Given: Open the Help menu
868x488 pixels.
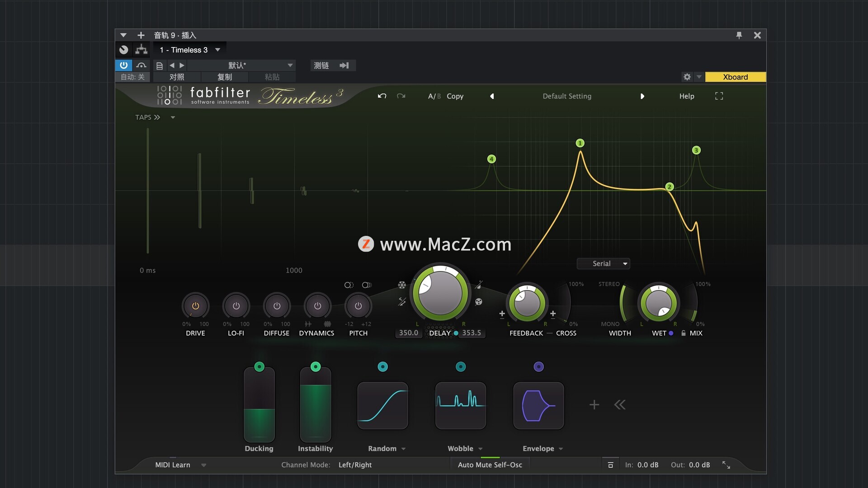Looking at the screenshot, I should pyautogui.click(x=687, y=96).
